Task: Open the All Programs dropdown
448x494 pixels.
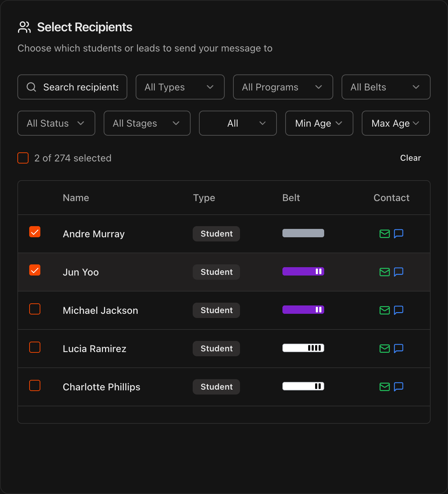Action: [x=283, y=87]
